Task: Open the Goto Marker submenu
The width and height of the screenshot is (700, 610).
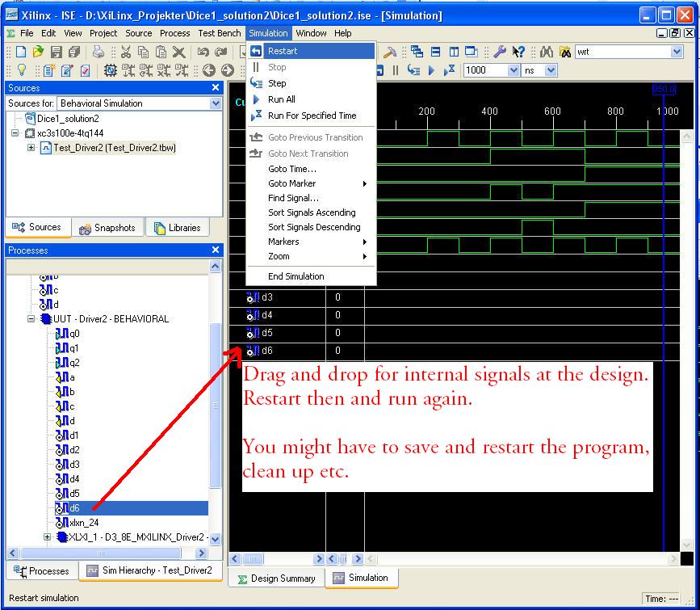Action: [x=311, y=183]
